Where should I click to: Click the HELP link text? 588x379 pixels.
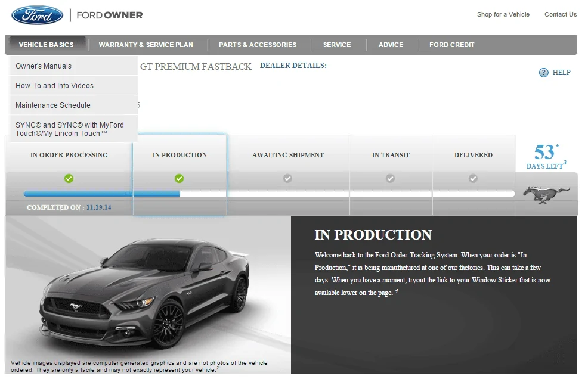point(561,73)
